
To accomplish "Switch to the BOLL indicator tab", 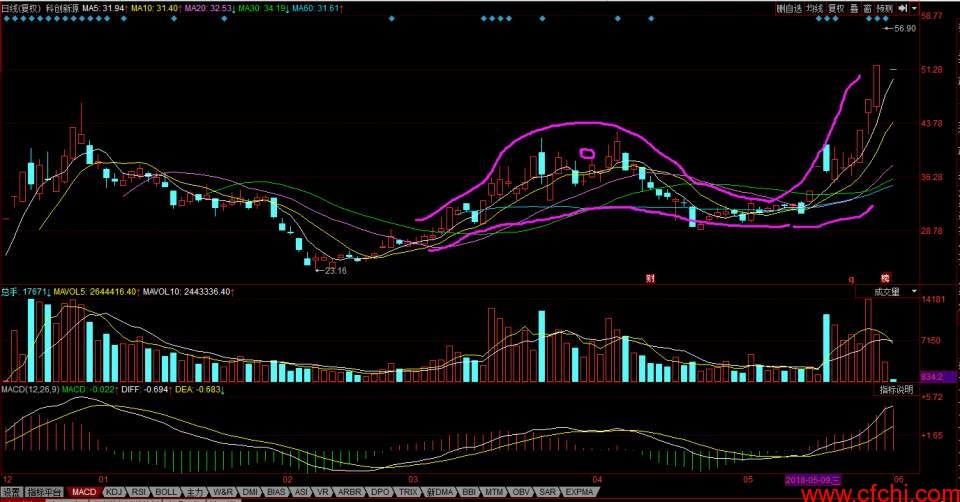I will [x=165, y=492].
